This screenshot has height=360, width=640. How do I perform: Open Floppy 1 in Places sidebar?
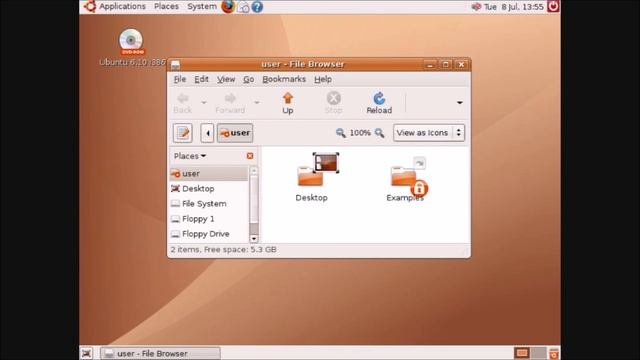tap(209, 219)
